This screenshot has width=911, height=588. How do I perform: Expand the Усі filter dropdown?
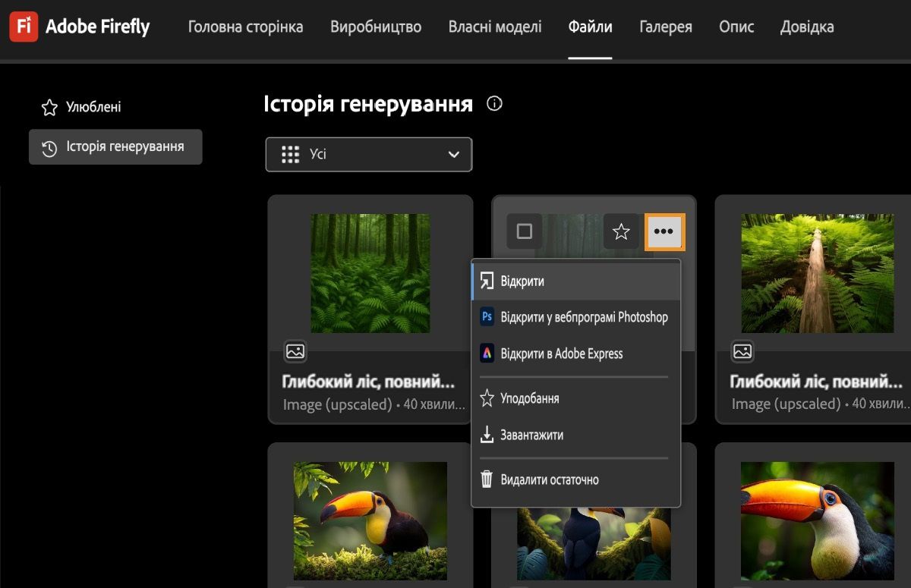pos(369,155)
